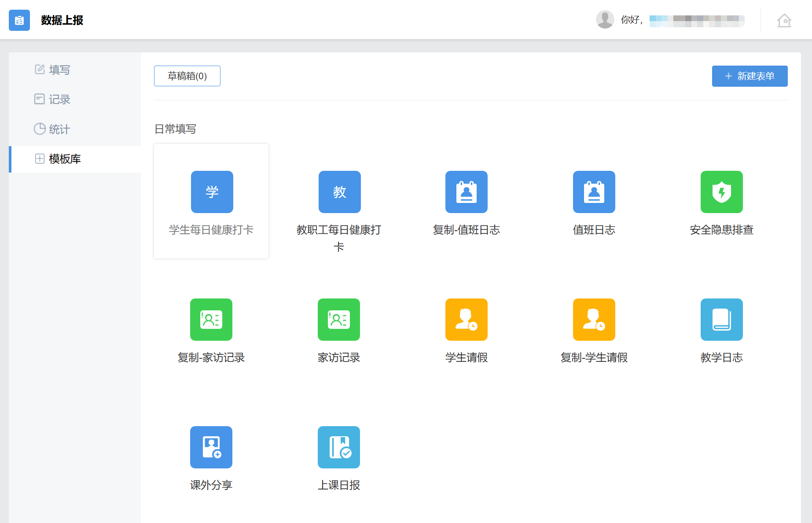
Task: Click the home icon in header
Action: [784, 20]
